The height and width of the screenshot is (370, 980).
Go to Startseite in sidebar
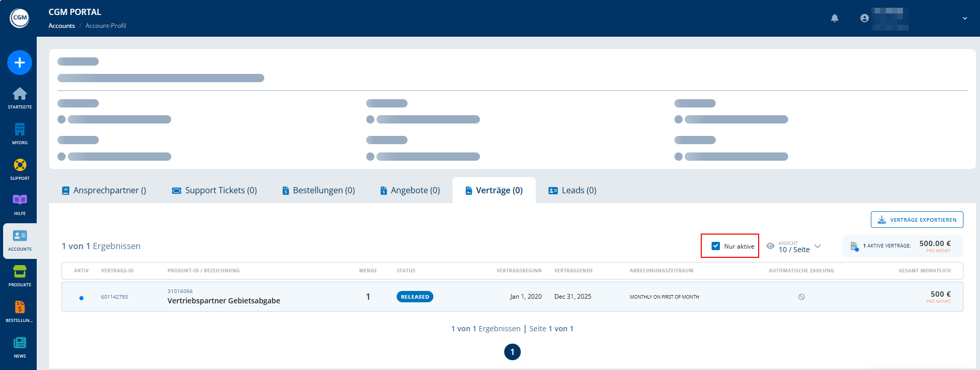(x=20, y=98)
